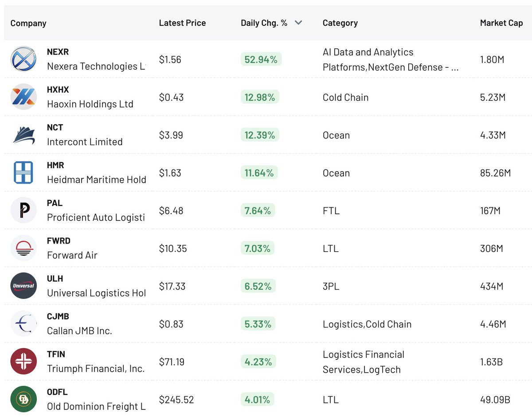Viewport: 532px width, 417px height.
Task: Click the Triumph Financial TFIN logo
Action: tap(23, 362)
